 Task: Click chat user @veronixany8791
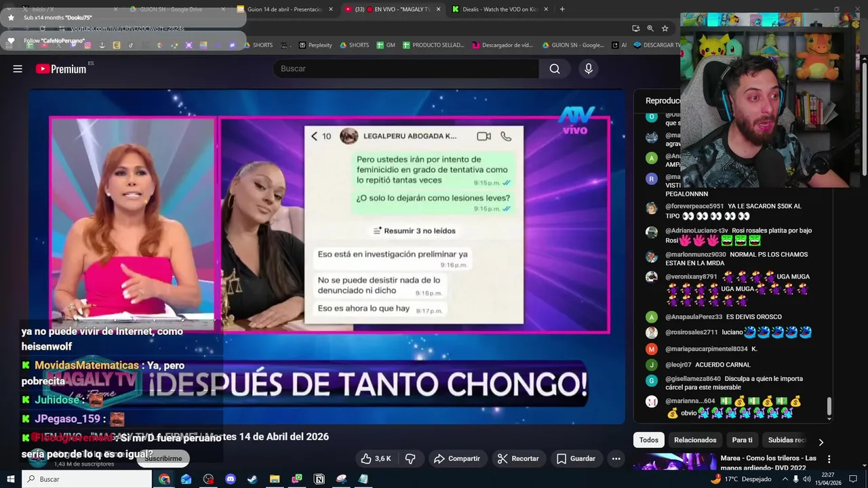691,277
